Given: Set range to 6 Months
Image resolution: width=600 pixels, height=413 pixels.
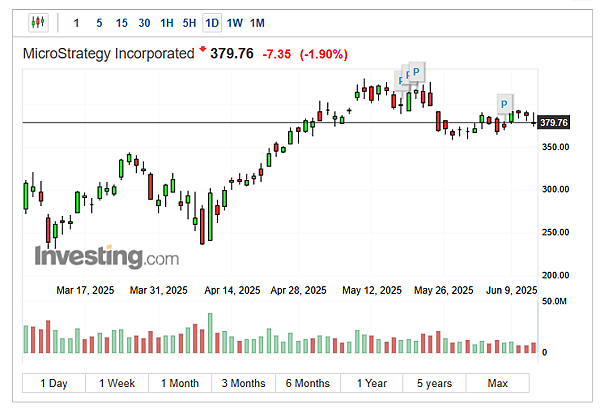Looking at the screenshot, I should 308,383.
